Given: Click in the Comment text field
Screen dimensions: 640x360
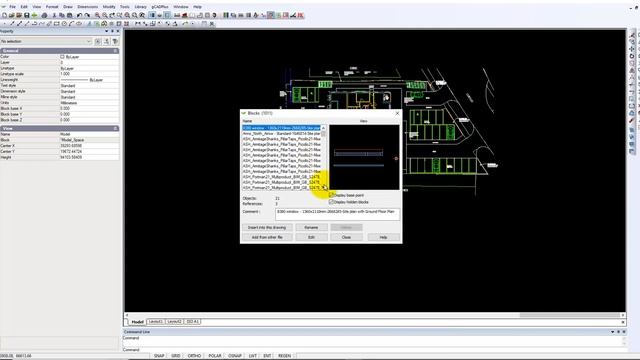Looking at the screenshot, I should pos(338,214).
